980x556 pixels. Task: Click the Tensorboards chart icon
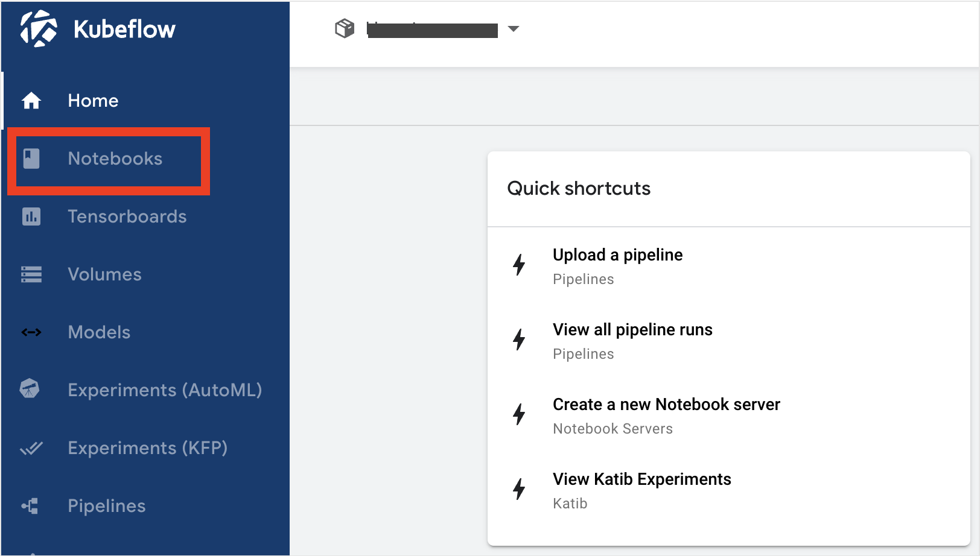coord(31,216)
